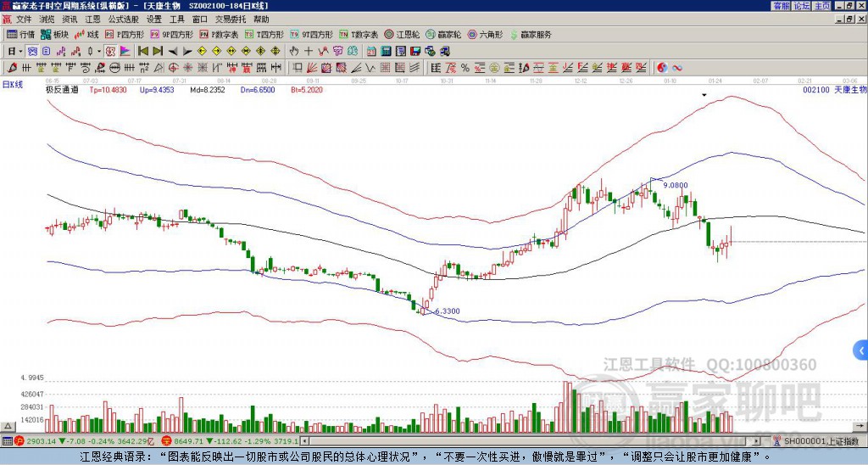Screen dimensions: 868x465
Task: Jump to first bar with skip-start icon
Action: (142, 52)
